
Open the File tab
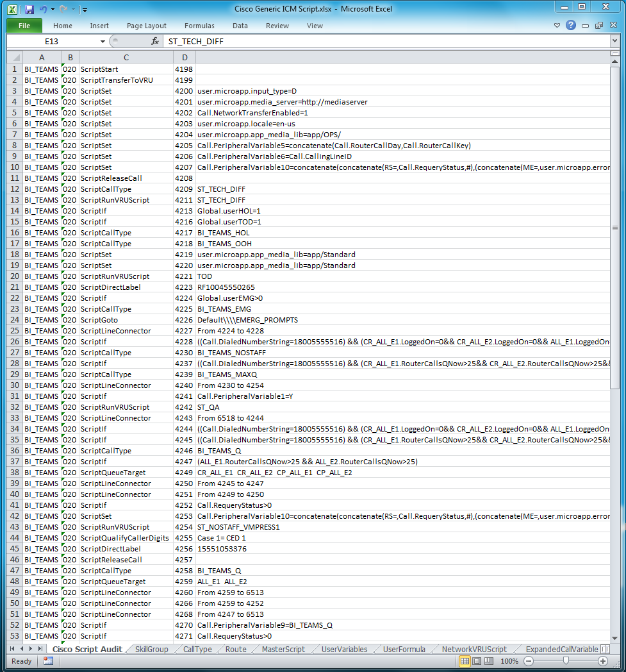(24, 26)
